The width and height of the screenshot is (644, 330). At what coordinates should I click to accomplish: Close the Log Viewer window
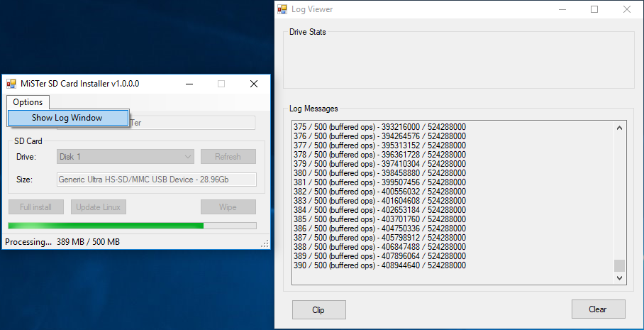coord(626,10)
